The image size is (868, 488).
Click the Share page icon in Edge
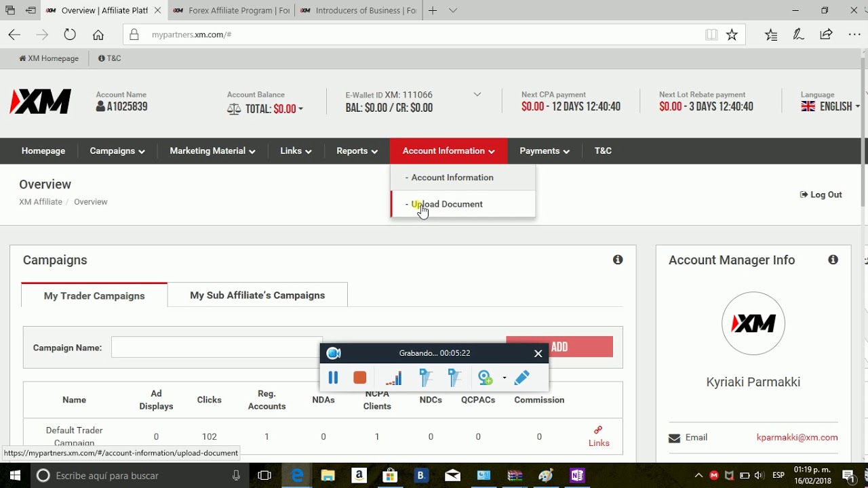(x=826, y=35)
